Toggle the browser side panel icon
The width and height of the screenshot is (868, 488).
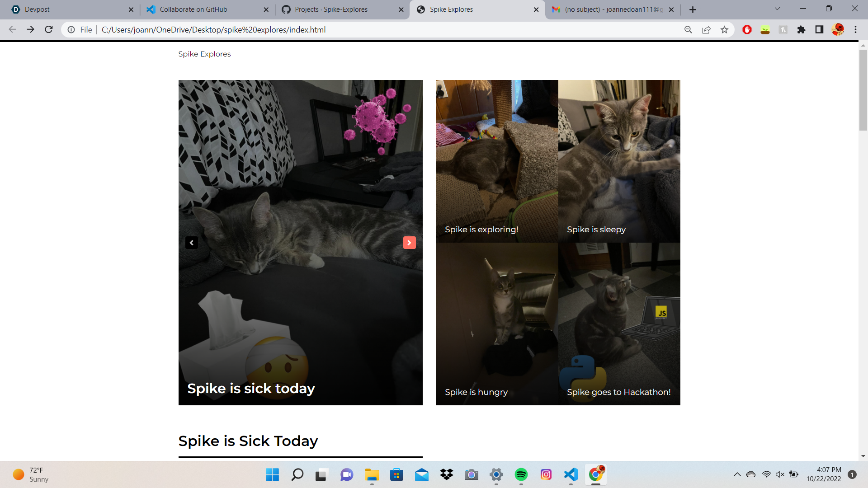(x=819, y=30)
